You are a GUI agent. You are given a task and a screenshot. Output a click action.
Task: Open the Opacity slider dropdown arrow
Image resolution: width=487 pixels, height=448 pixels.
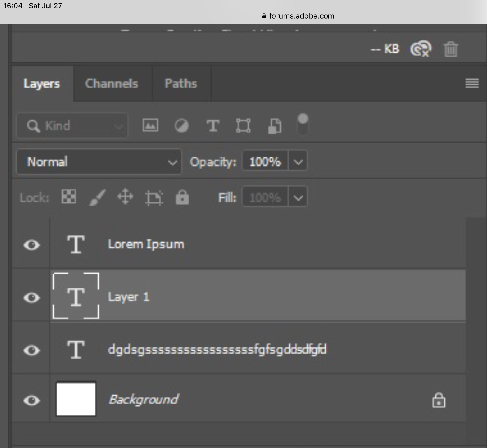[x=298, y=161]
